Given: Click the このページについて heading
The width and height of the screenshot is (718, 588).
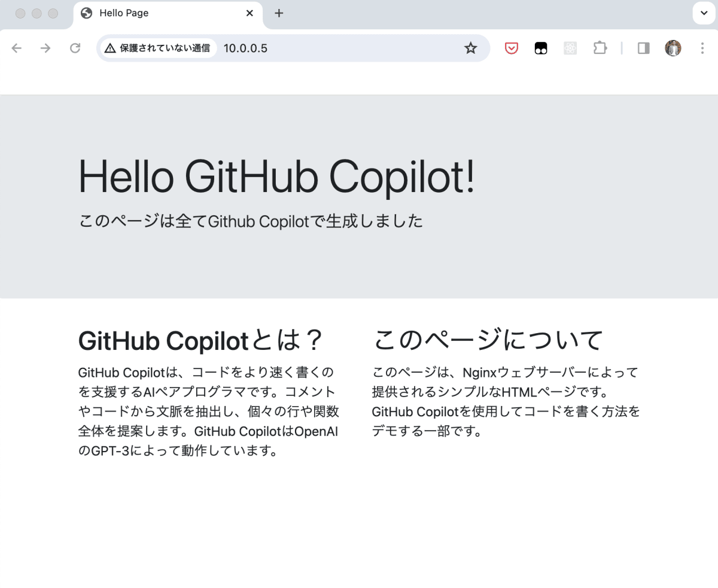Looking at the screenshot, I should tap(488, 340).
